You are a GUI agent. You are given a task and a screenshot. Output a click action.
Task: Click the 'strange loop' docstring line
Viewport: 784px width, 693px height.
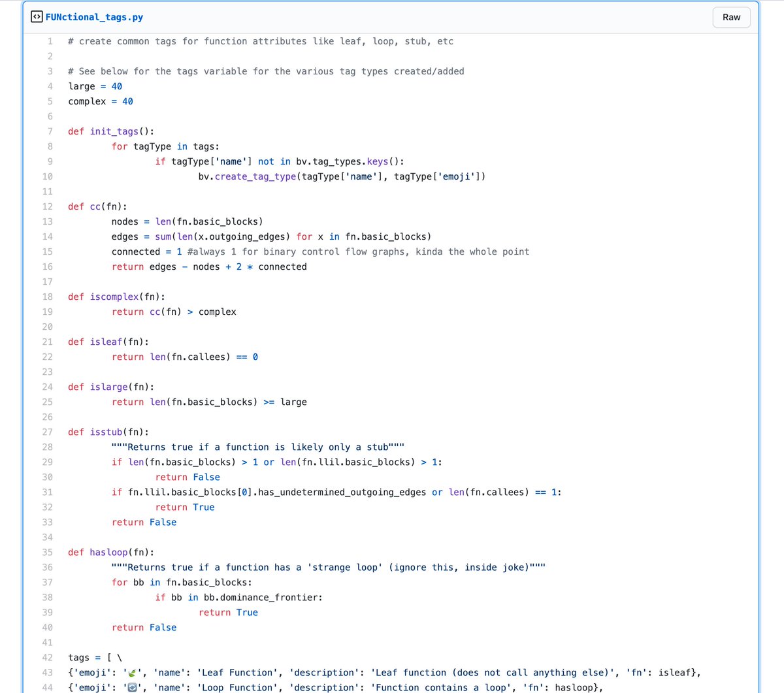[329, 567]
